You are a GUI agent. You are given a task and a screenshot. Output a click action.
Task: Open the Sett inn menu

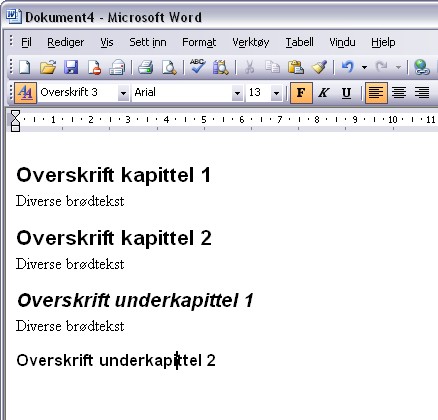(x=148, y=42)
